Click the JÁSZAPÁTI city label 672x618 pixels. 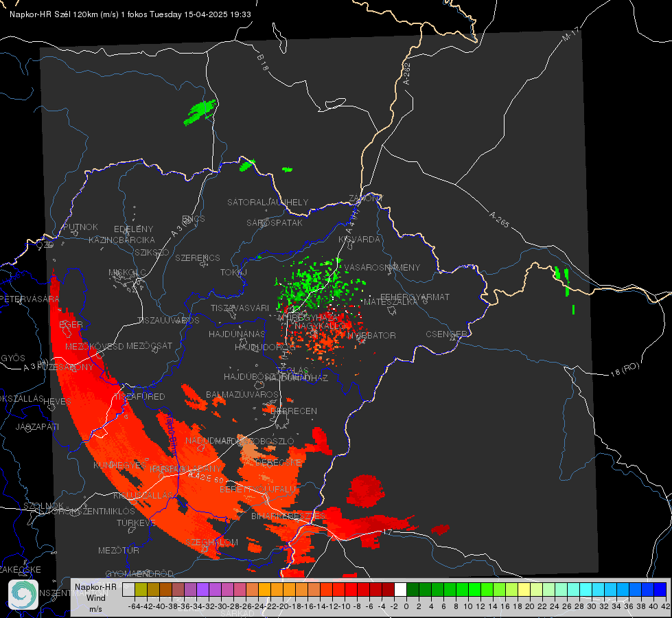(x=37, y=426)
